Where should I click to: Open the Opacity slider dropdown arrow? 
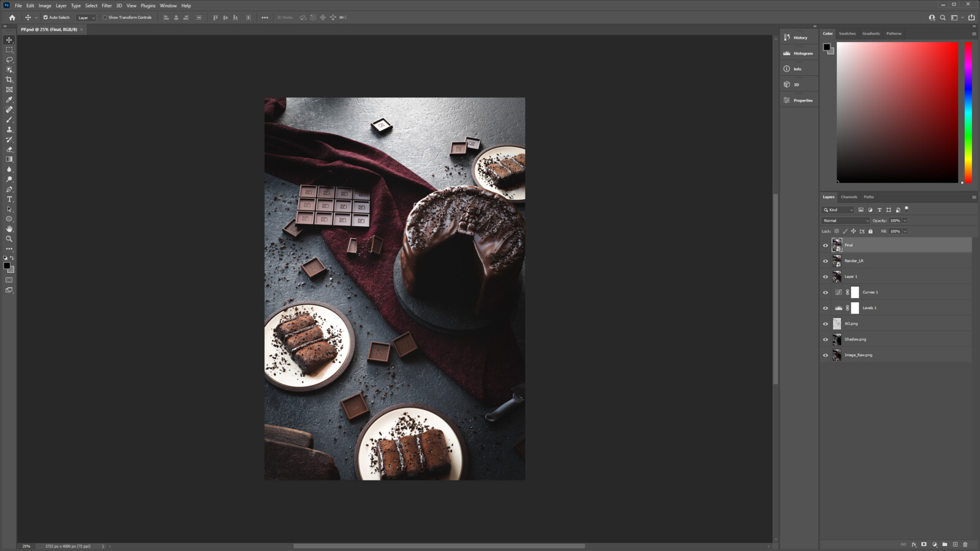click(x=905, y=220)
